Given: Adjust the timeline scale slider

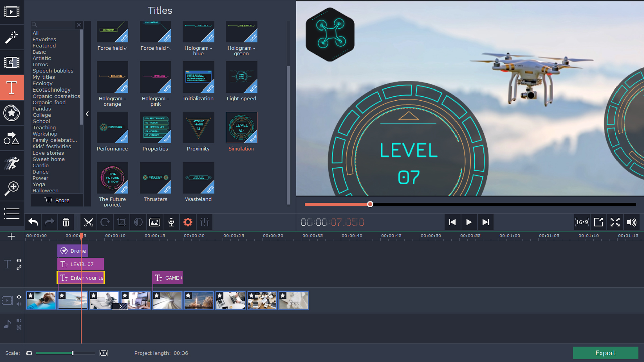Looking at the screenshot, I should click(x=72, y=353).
